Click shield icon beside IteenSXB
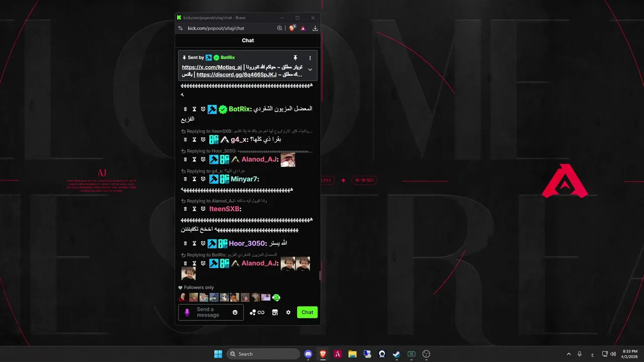644x362 pixels. [x=203, y=209]
